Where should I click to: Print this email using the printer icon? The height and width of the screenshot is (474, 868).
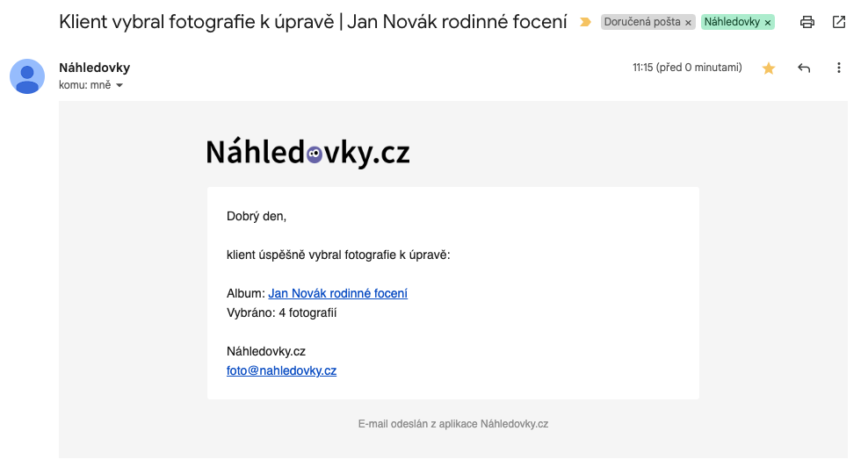tap(807, 22)
